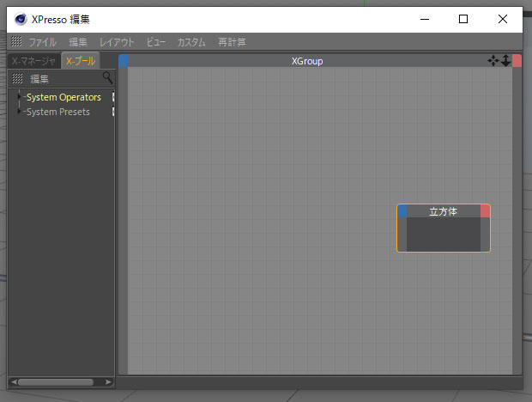This screenshot has height=402, width=532.
Task: Expand the System Presets tree
Action: [20, 112]
